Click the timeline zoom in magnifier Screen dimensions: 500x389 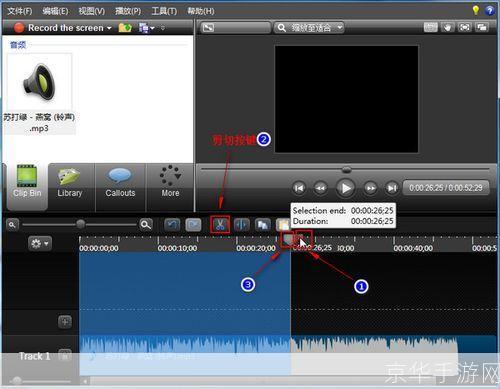point(146,225)
